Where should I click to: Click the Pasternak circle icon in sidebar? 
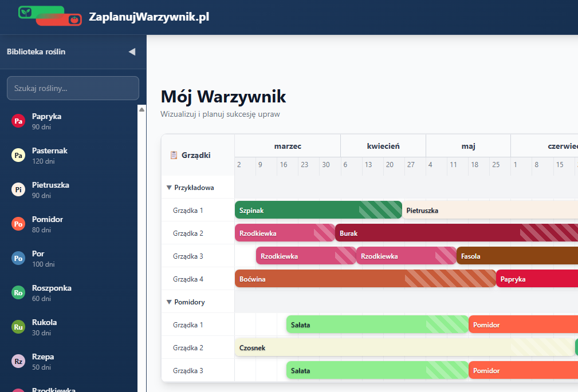pyautogui.click(x=18, y=155)
